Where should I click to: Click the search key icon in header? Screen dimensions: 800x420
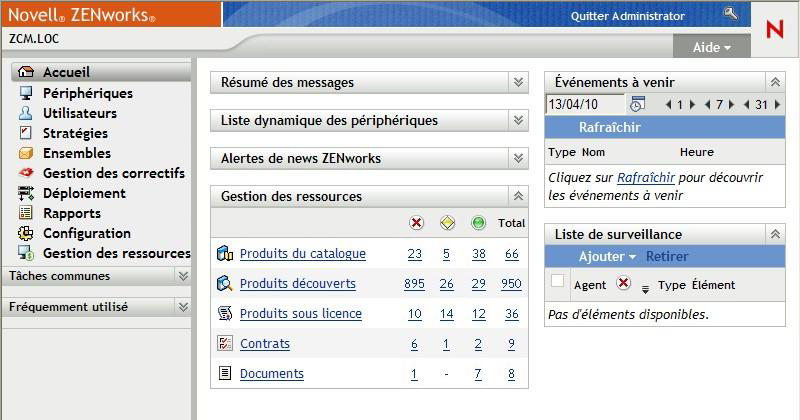[730, 14]
